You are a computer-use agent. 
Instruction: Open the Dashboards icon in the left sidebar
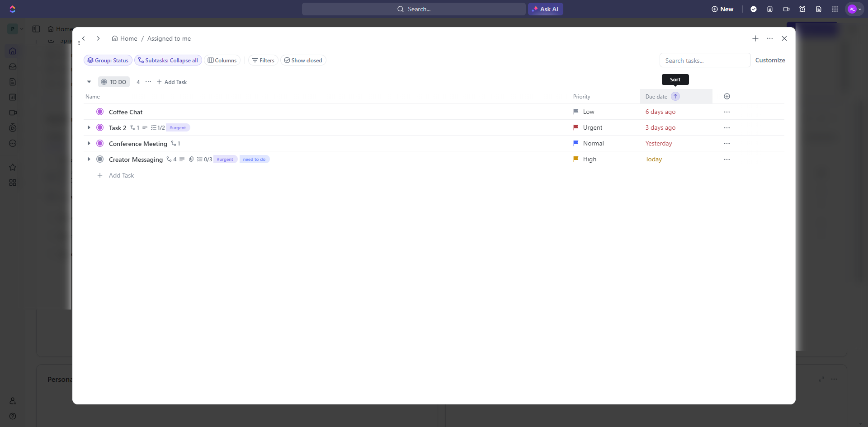[x=13, y=97]
